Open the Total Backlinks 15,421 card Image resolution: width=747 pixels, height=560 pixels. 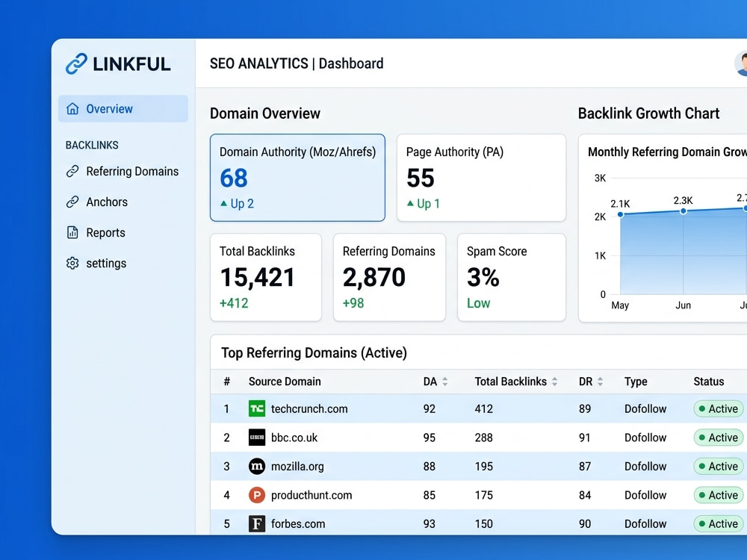point(266,277)
